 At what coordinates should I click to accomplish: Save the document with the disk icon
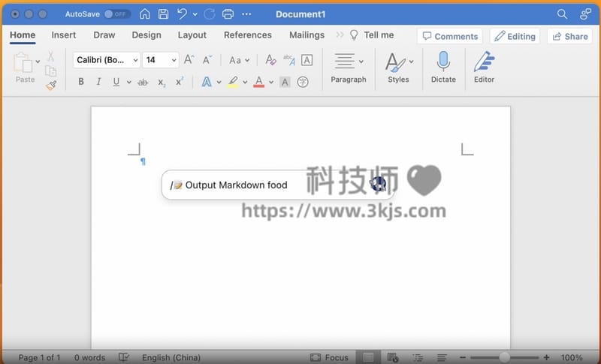pyautogui.click(x=163, y=14)
